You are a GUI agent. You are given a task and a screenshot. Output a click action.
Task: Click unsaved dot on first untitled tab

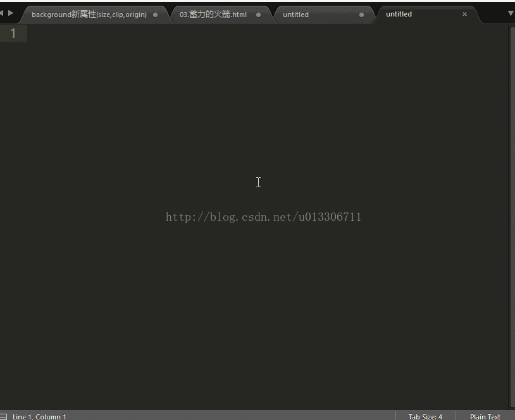pos(362,15)
